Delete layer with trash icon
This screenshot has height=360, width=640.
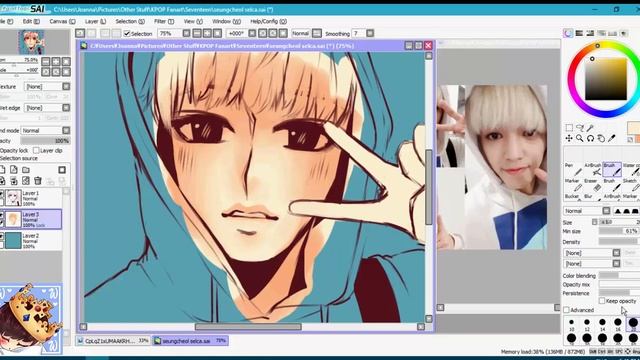click(38, 180)
